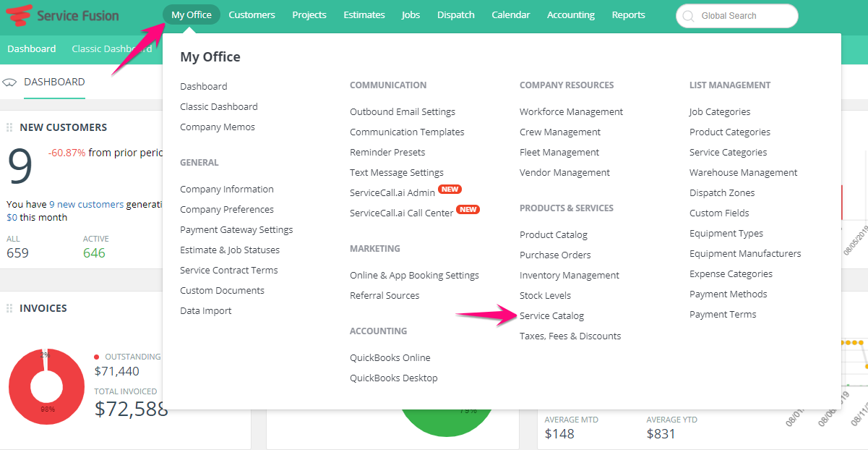Open Company Preferences
868x450 pixels.
point(227,210)
